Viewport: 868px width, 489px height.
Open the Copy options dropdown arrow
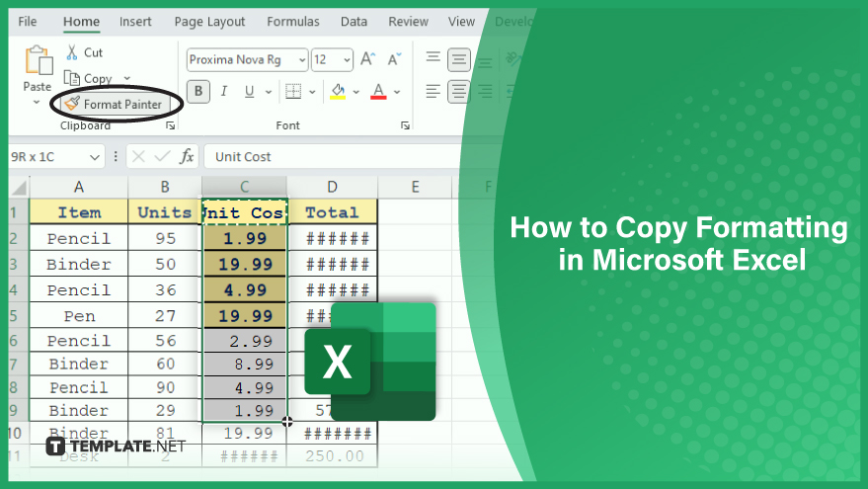126,78
